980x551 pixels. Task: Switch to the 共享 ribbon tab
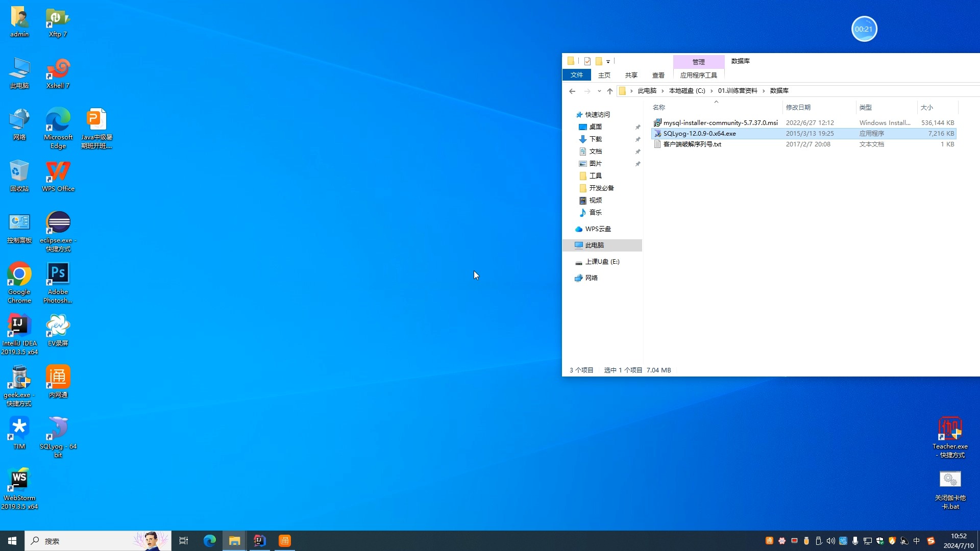[631, 75]
